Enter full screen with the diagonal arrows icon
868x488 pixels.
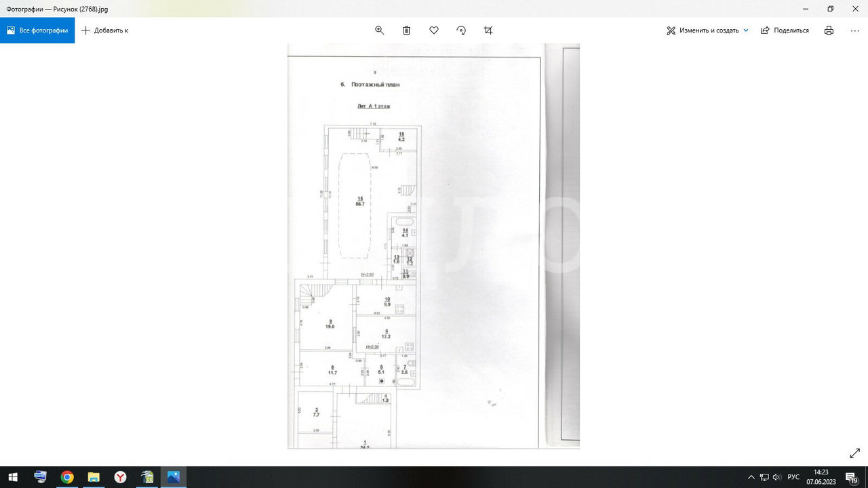click(854, 453)
